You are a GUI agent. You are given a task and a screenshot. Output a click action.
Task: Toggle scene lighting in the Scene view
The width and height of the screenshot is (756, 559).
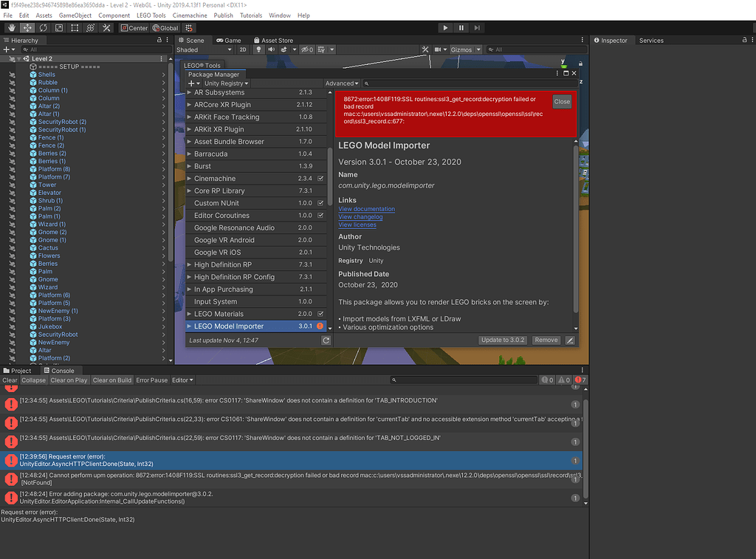point(258,49)
